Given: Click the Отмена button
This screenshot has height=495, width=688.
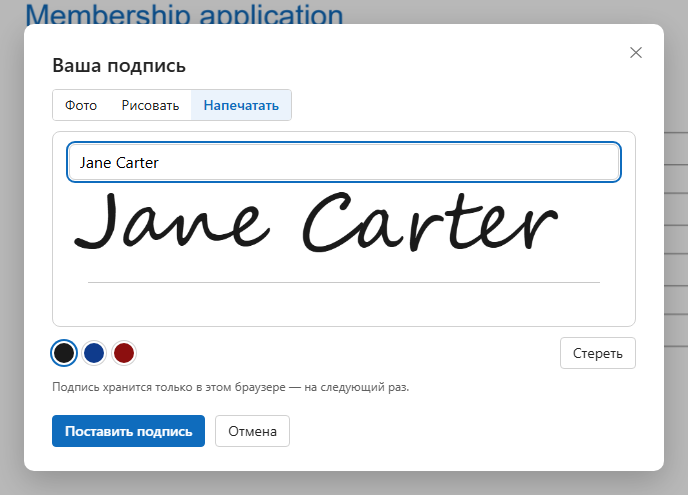Looking at the screenshot, I should [x=252, y=431].
